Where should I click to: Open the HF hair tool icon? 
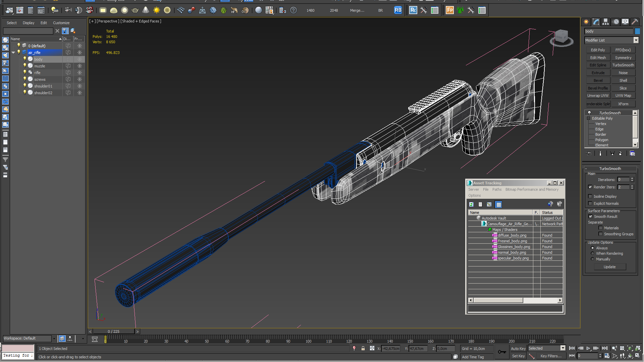click(x=234, y=10)
